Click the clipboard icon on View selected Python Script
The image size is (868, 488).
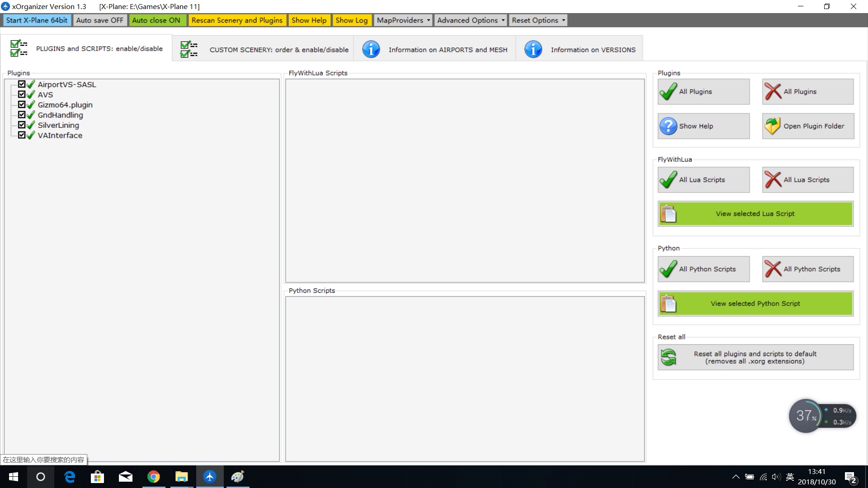coord(668,304)
